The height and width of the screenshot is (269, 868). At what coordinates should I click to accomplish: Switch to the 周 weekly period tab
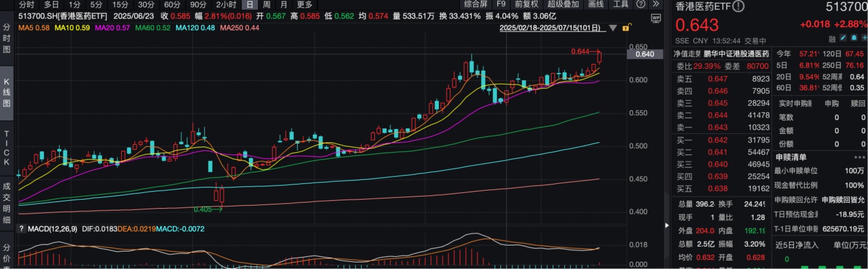266,4
